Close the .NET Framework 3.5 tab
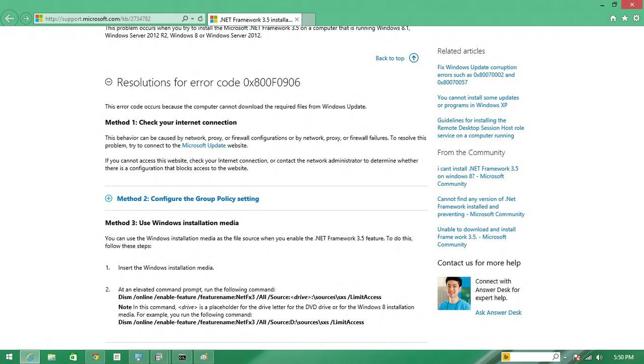Image resolution: width=644 pixels, height=364 pixels. point(297,19)
